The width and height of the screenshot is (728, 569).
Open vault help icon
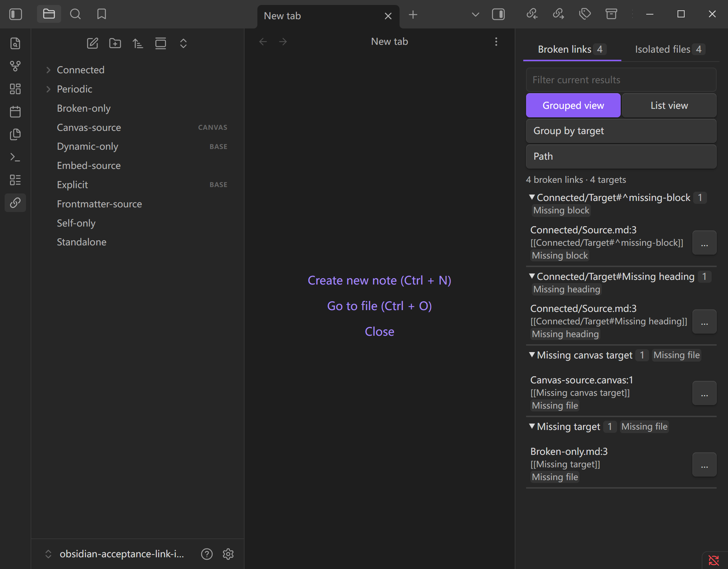207,554
